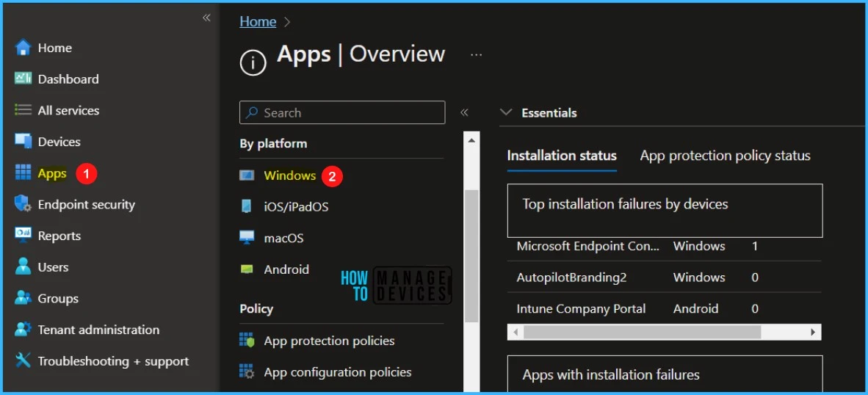Navigate to Endpoint security
Image resolution: width=868 pixels, height=395 pixels.
click(87, 205)
